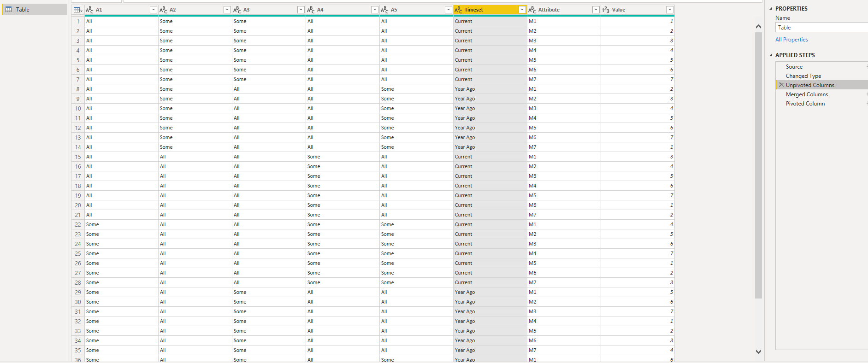
Task: Select the Attribute column header
Action: tap(564, 10)
